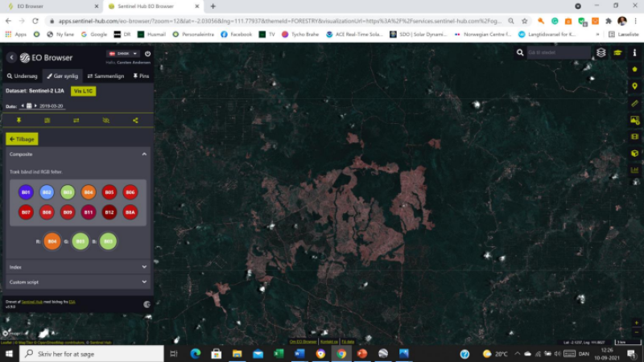Switch to the Sammenlign tab

[x=105, y=76]
